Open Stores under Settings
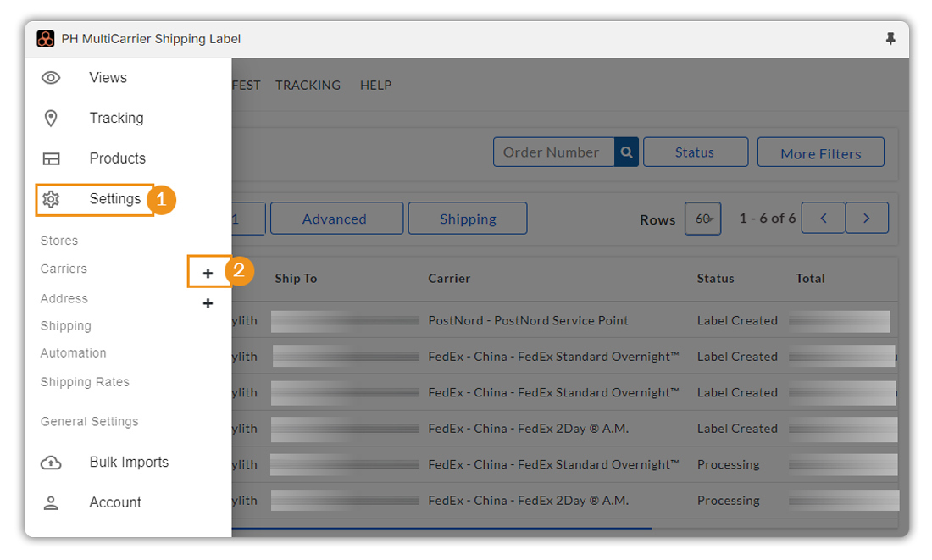 point(59,241)
